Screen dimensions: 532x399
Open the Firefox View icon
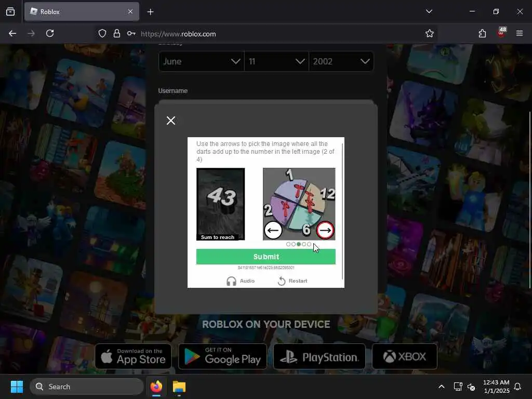pyautogui.click(x=10, y=12)
